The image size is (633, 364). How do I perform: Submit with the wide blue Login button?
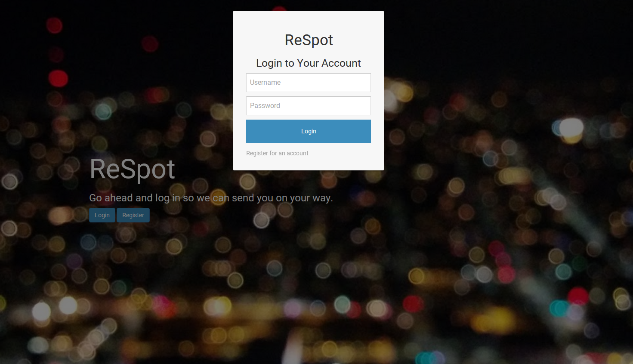(308, 131)
